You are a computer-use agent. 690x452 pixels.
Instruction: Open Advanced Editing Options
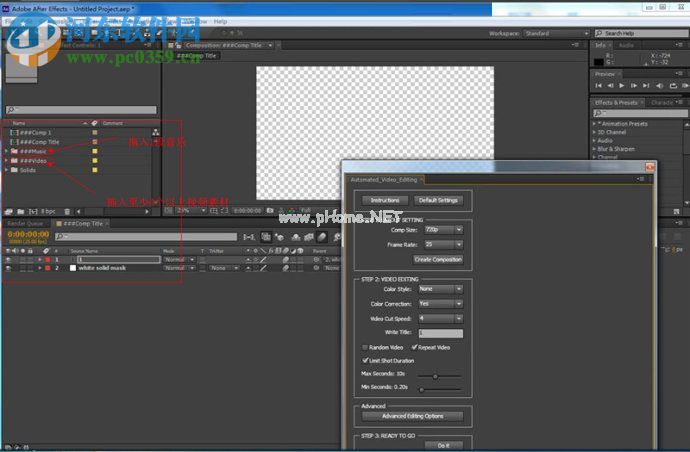412,416
